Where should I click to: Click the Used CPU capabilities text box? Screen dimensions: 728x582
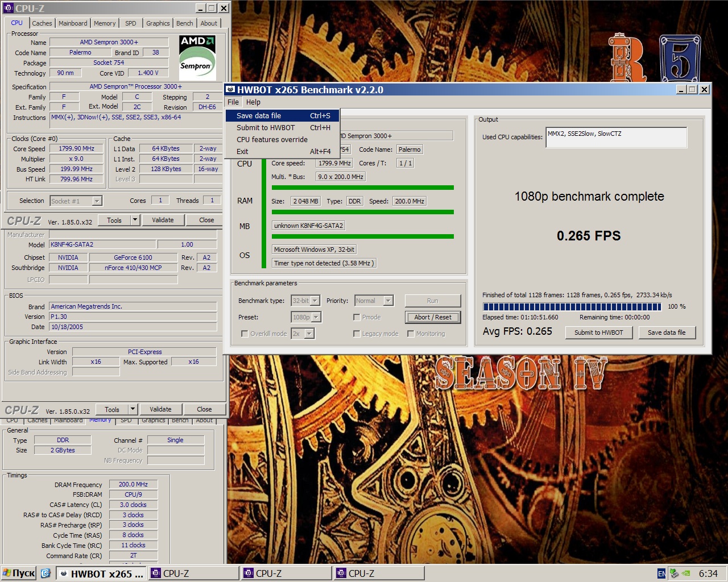pyautogui.click(x=616, y=137)
